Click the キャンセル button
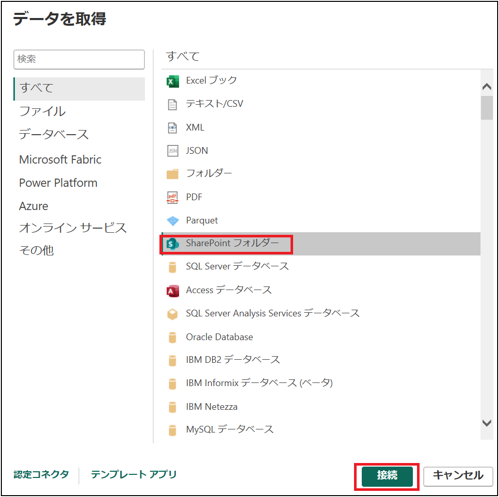Viewport: 499px width, 497px height. click(x=458, y=476)
